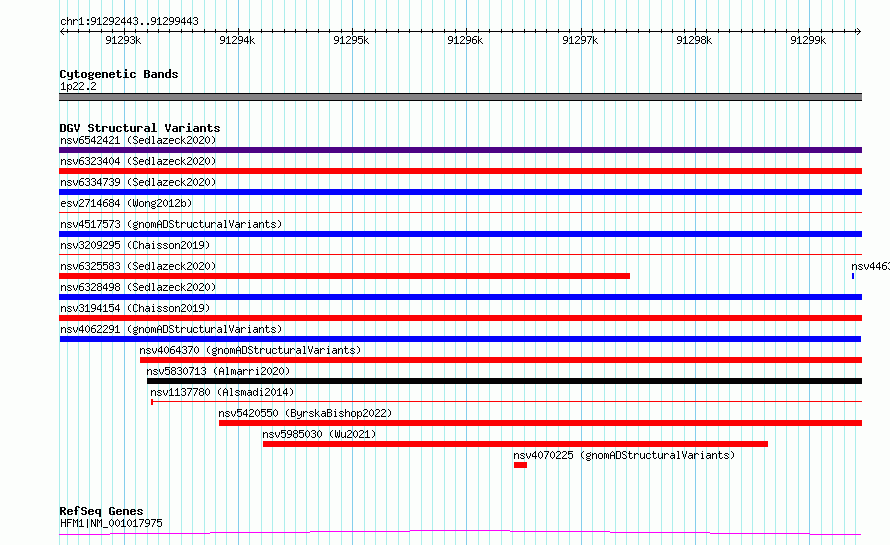
Task: Select the red nsv5985030 variant bar
Action: tap(515, 444)
